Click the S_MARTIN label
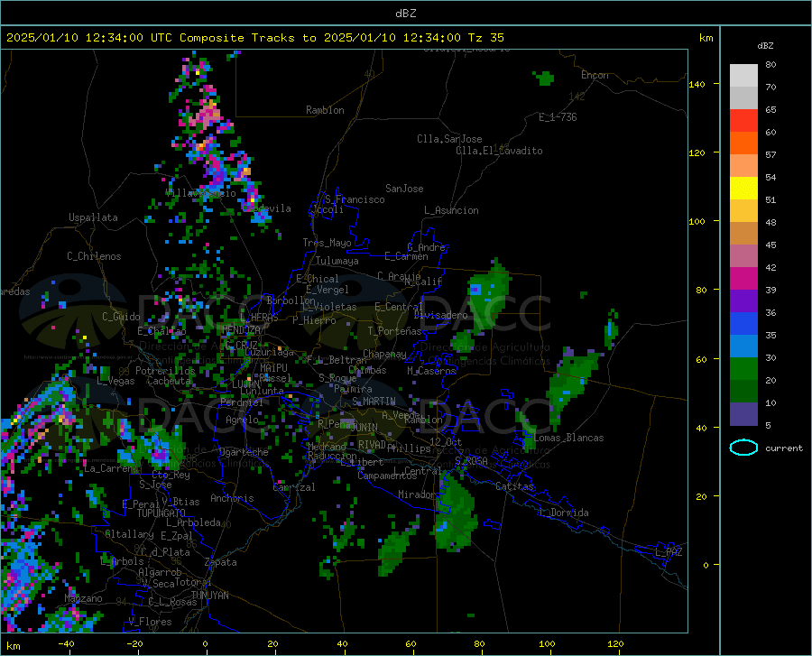The image size is (812, 656). [374, 402]
